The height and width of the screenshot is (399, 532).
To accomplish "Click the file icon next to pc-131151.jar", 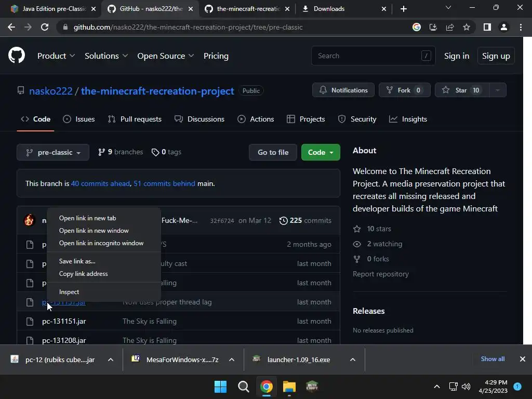I will point(30,321).
